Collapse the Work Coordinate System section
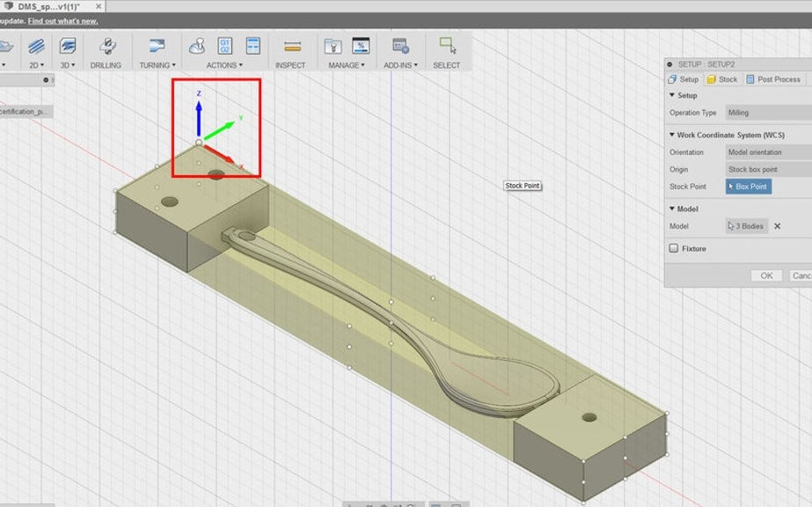Viewport: 812px width, 507px height. [x=672, y=135]
